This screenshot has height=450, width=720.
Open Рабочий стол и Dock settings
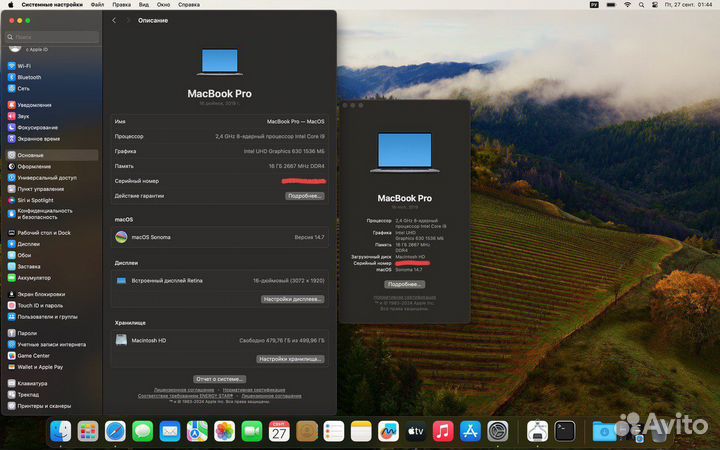pos(52,233)
